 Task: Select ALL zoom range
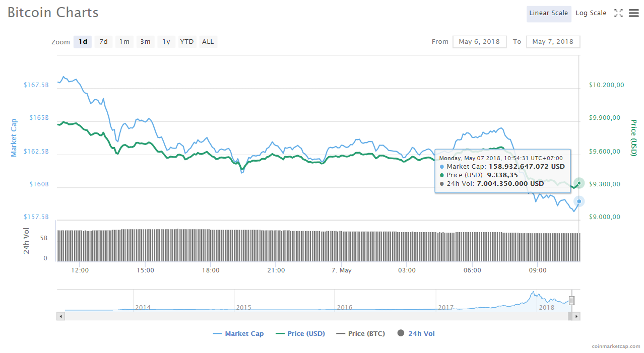click(208, 42)
